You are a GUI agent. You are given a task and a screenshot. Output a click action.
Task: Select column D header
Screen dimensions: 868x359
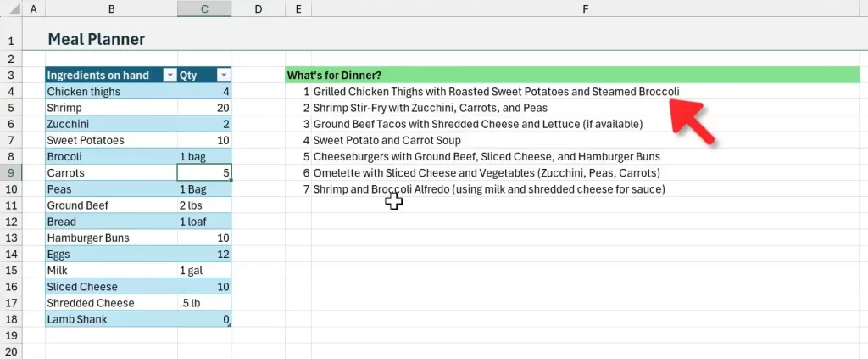(259, 8)
